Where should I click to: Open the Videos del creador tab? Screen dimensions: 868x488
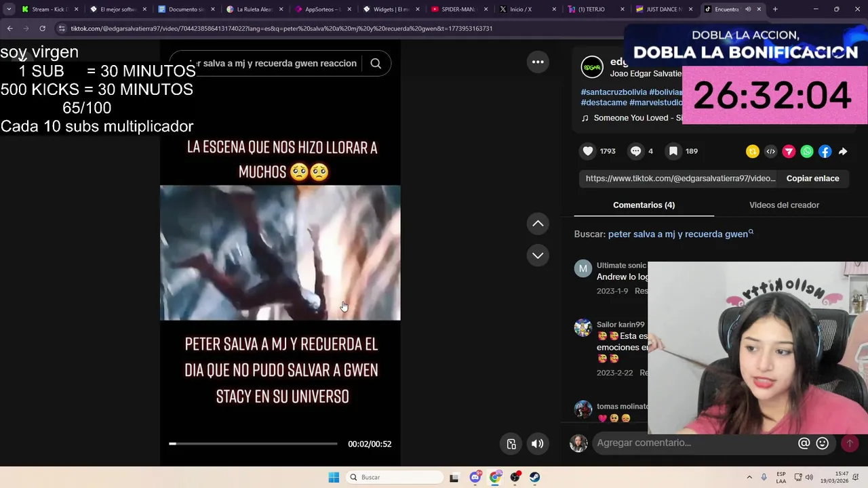[784, 205]
